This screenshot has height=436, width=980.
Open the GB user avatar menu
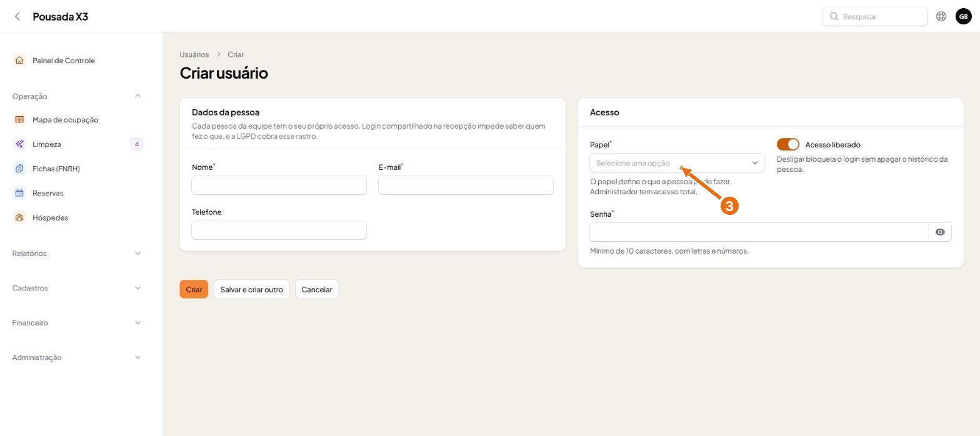coord(963,16)
